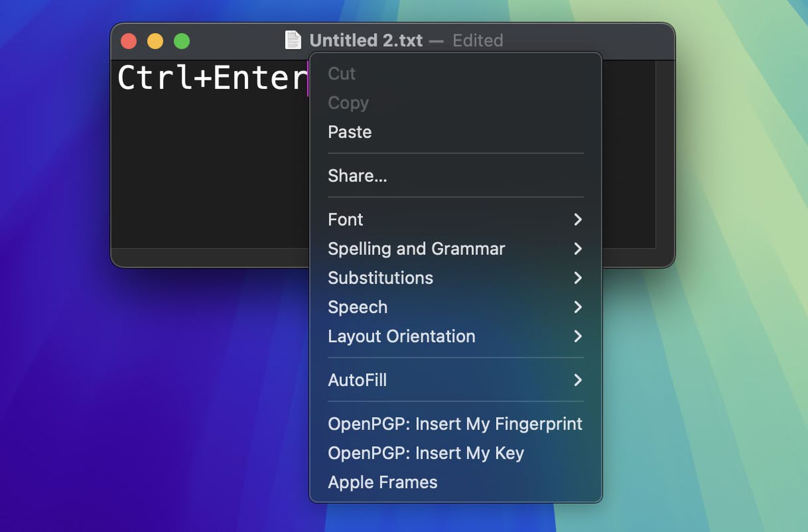
Task: Open the Substitutions submenu
Action: coord(456,278)
